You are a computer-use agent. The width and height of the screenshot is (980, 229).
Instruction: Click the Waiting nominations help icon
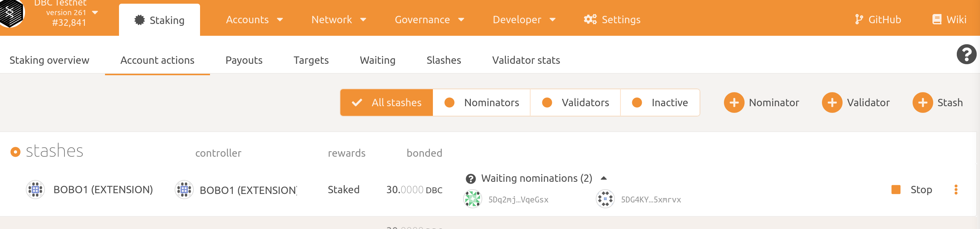coord(470,179)
